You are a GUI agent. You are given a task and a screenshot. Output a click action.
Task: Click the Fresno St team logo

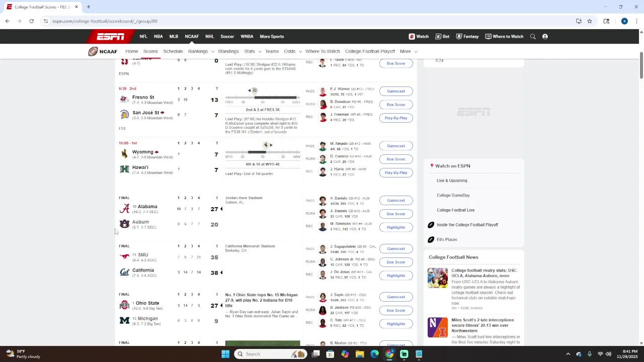click(x=124, y=100)
